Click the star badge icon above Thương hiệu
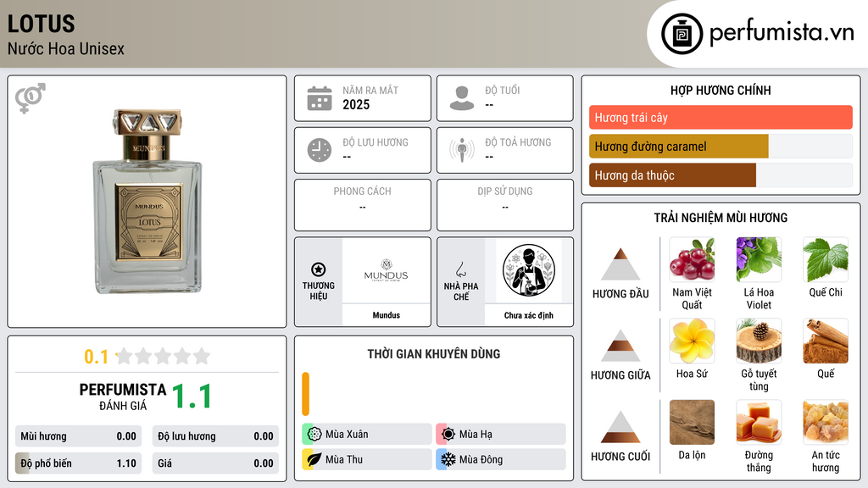868x488 pixels. tap(319, 269)
